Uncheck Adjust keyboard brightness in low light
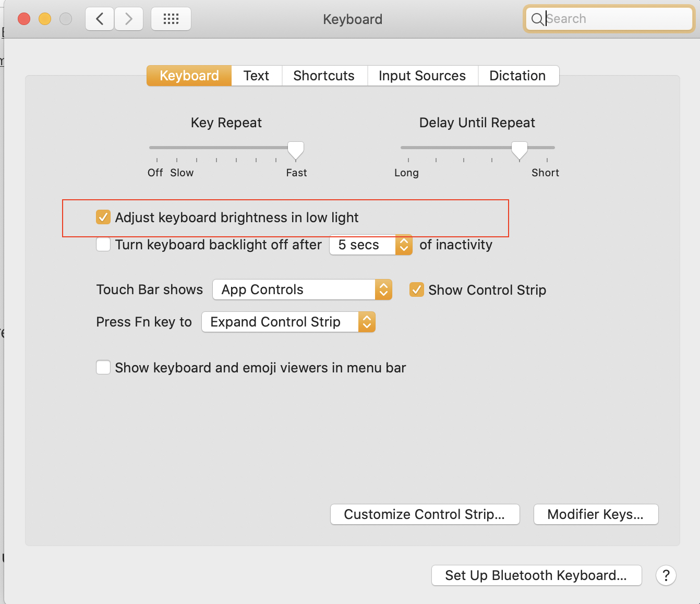This screenshot has height=604, width=700. pos(103,217)
